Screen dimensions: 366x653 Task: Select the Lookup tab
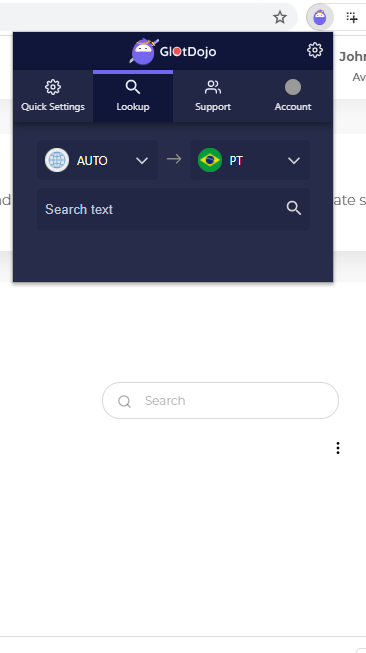pyautogui.click(x=133, y=96)
